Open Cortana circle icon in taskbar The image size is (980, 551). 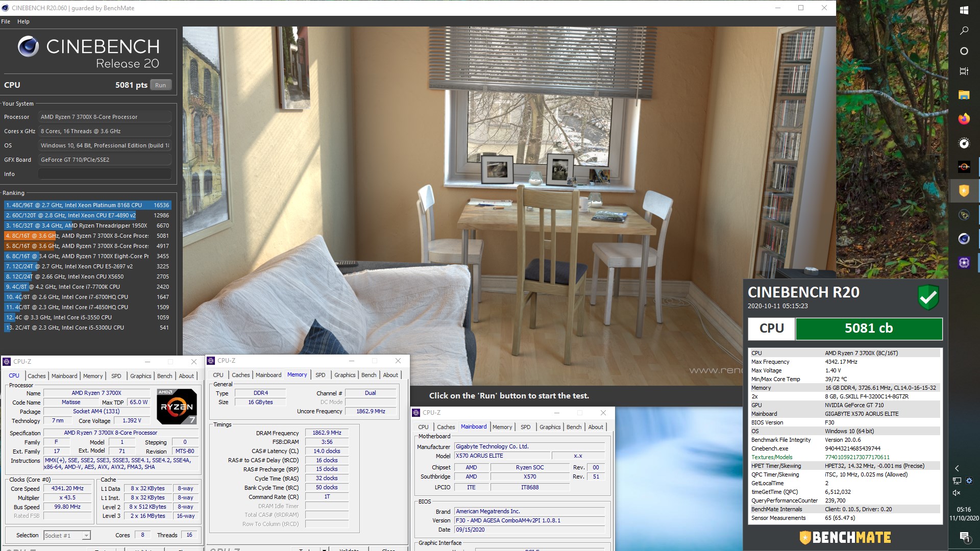coord(964,51)
